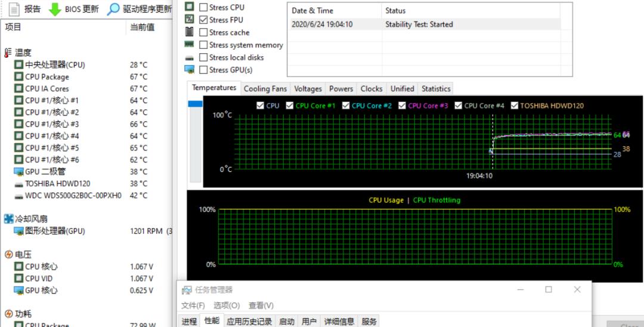644x327 pixels.
Task: Click icon beside 中央处理器(CPU) row
Action: point(18,65)
